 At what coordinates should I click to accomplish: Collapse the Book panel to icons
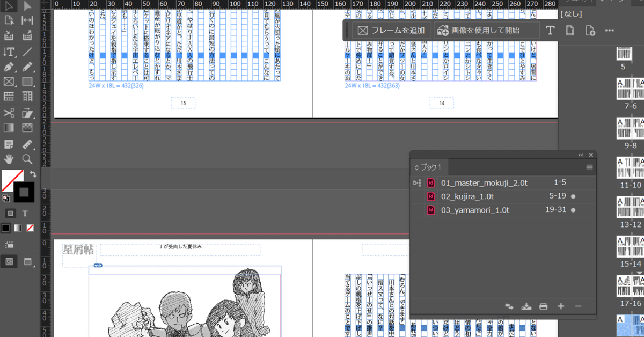pyautogui.click(x=580, y=155)
